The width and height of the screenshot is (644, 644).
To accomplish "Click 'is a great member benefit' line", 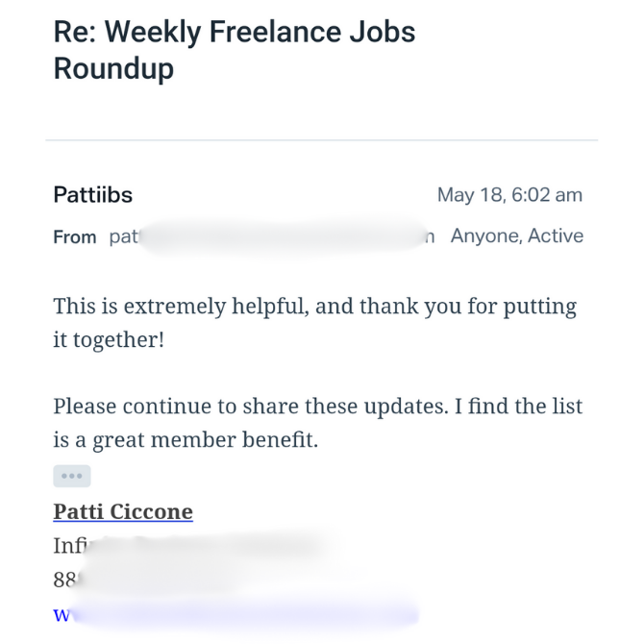I will (185, 440).
